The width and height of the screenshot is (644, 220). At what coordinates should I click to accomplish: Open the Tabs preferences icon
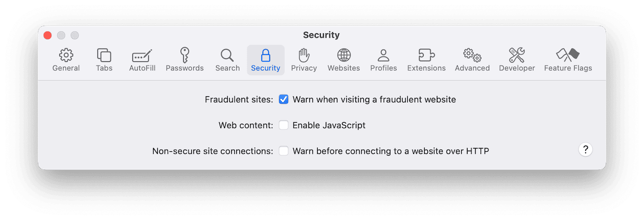(x=104, y=55)
